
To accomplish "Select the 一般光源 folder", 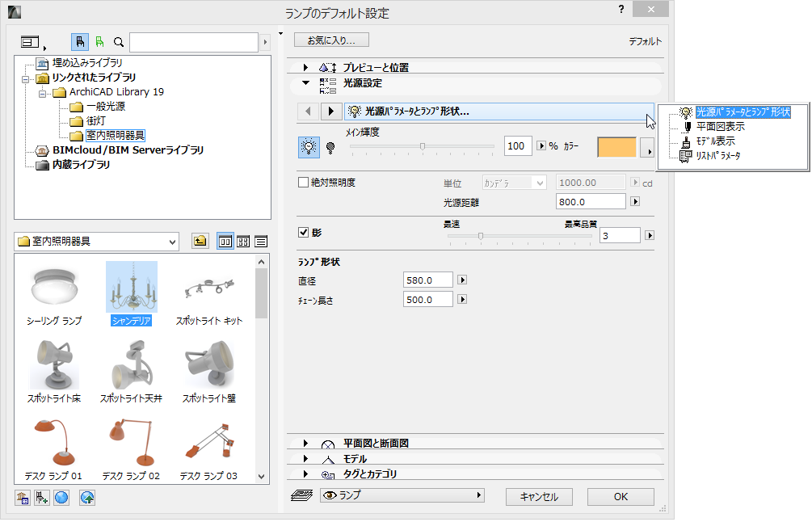I will pyautogui.click(x=106, y=106).
